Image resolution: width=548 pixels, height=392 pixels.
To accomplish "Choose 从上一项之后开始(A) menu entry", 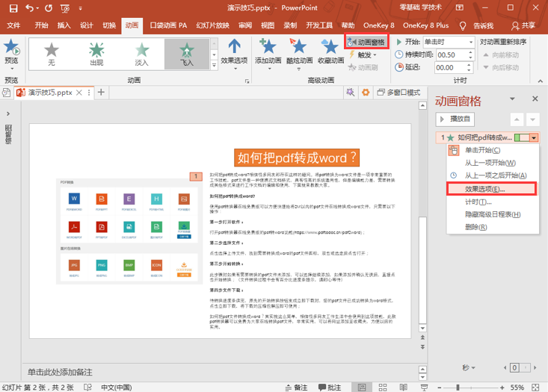I will tap(493, 175).
